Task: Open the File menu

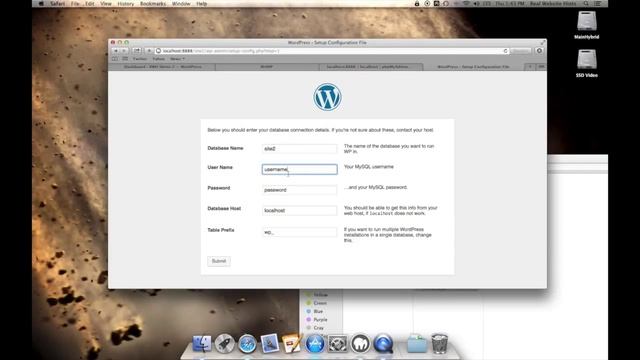Action: pos(75,4)
